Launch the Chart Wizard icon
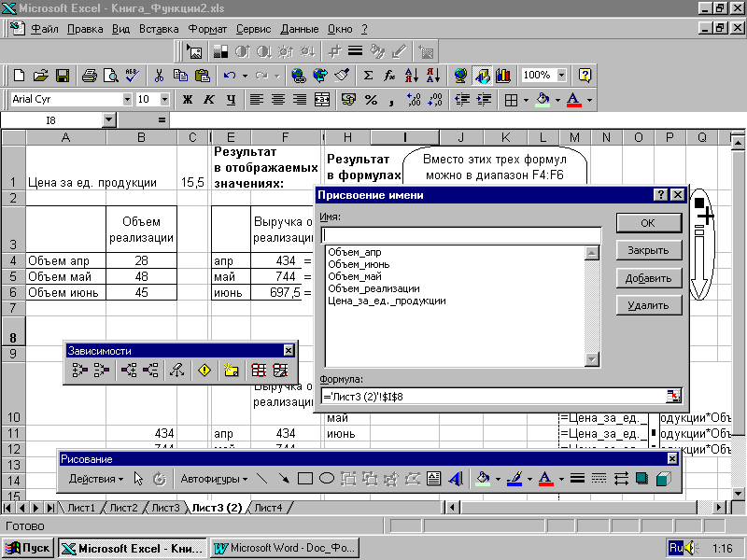This screenshot has height=560, width=747. [x=503, y=76]
